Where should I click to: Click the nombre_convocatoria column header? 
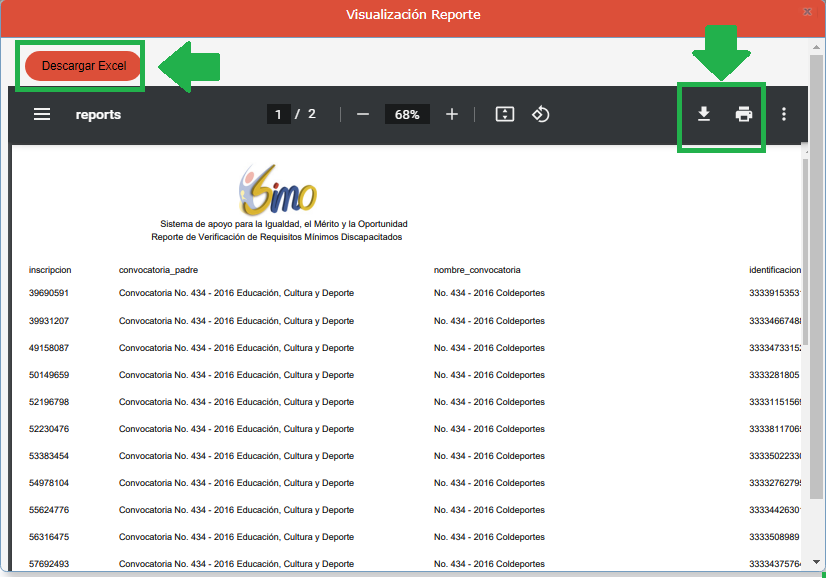click(x=477, y=270)
